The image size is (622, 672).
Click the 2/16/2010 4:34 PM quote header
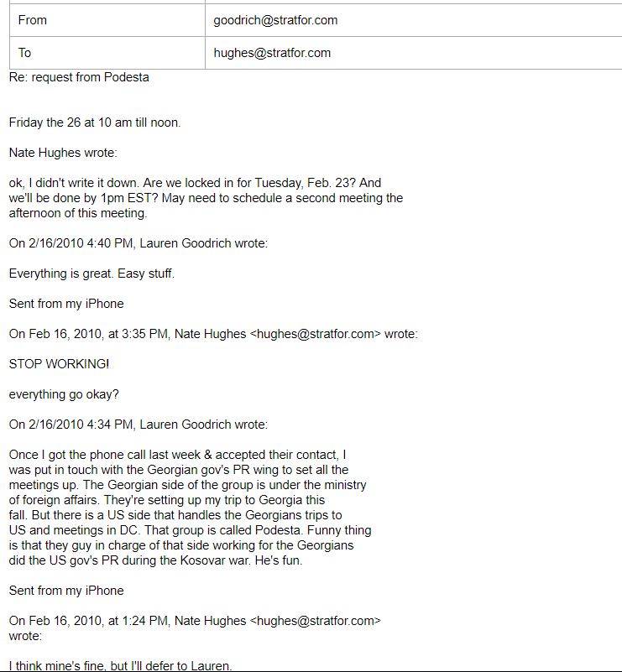tap(138, 425)
